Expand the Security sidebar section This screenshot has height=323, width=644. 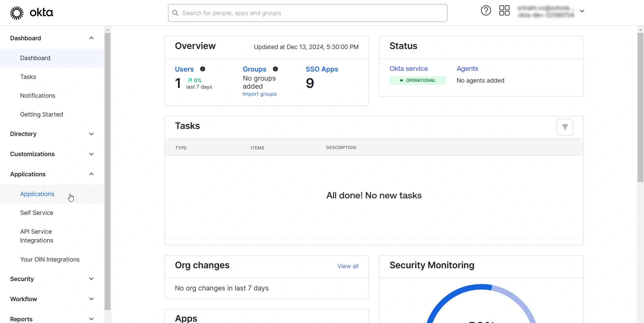91,279
